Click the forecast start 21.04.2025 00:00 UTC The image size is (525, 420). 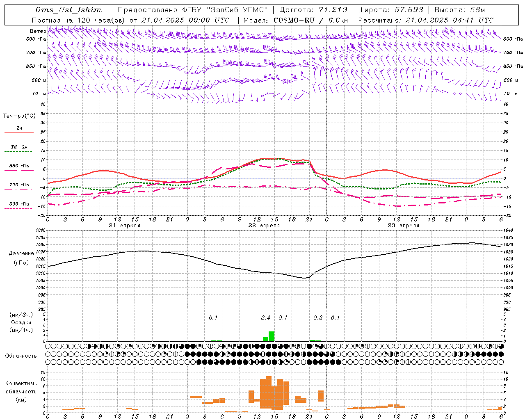(x=185, y=20)
